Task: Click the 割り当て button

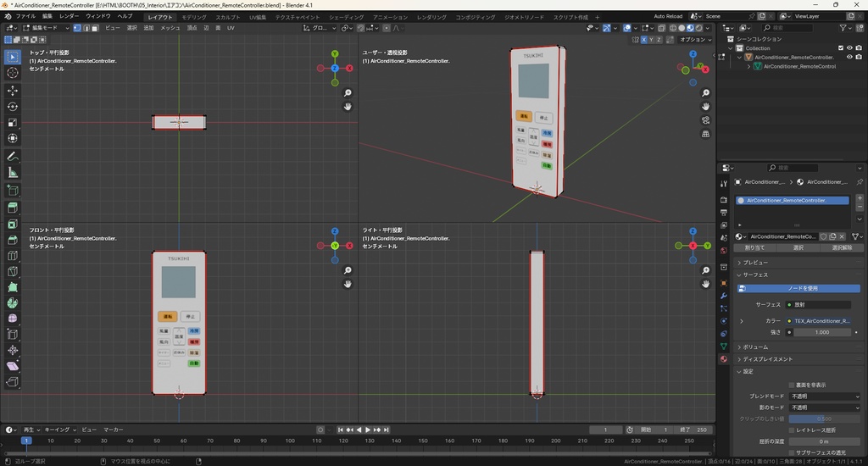Action: pos(754,248)
